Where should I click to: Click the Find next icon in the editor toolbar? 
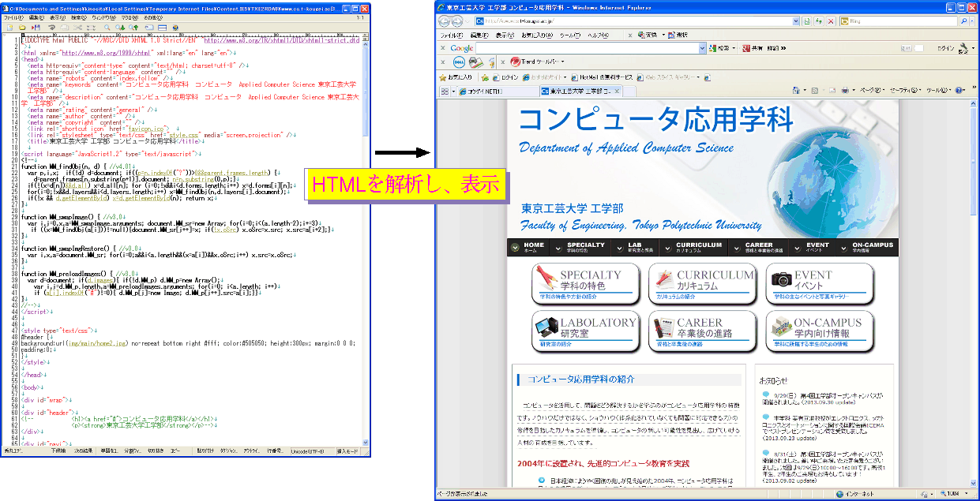tap(120, 28)
